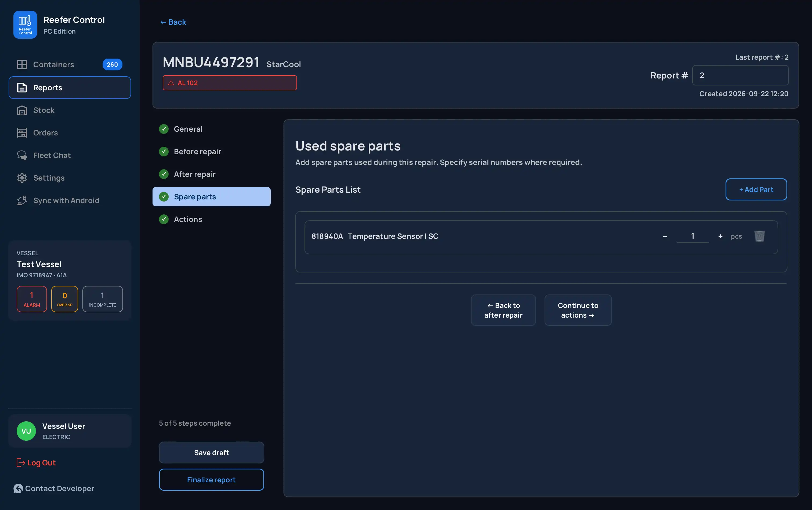
Task: Go back using the Back link
Action: [x=173, y=22]
